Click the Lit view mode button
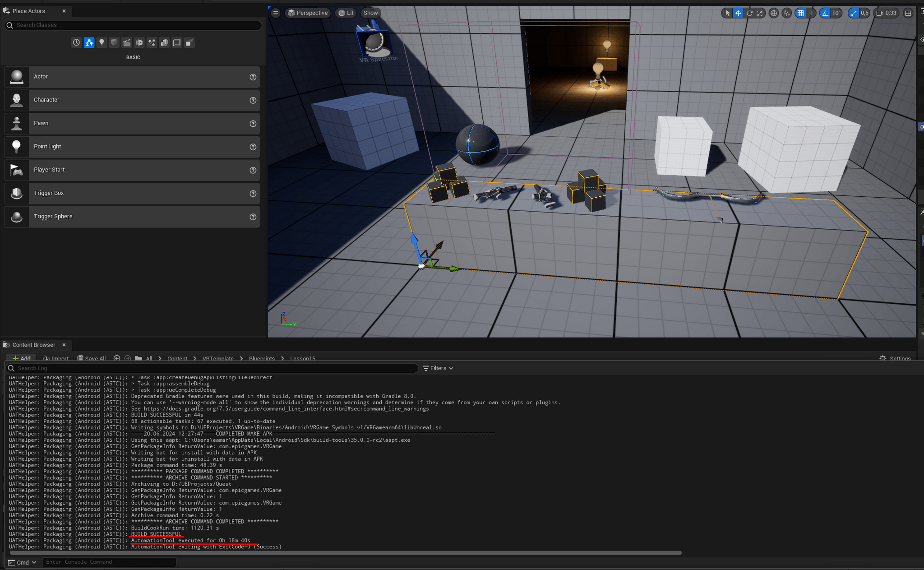924x570 pixels. point(346,13)
